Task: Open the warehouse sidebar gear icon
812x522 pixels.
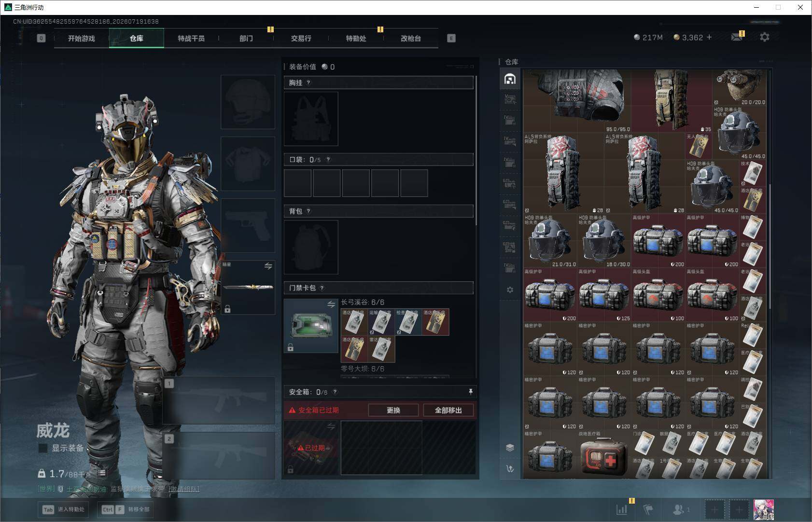Action: tap(510, 290)
